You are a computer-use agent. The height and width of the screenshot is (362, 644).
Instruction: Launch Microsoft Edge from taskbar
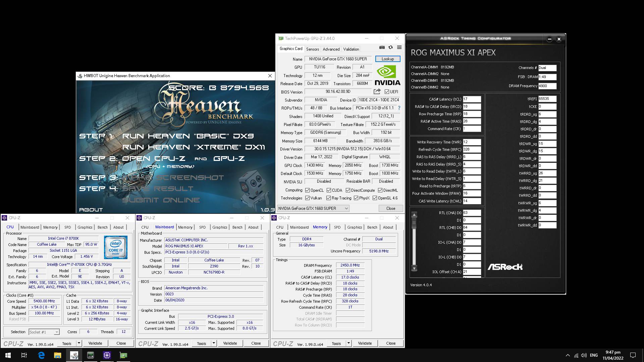click(41, 355)
